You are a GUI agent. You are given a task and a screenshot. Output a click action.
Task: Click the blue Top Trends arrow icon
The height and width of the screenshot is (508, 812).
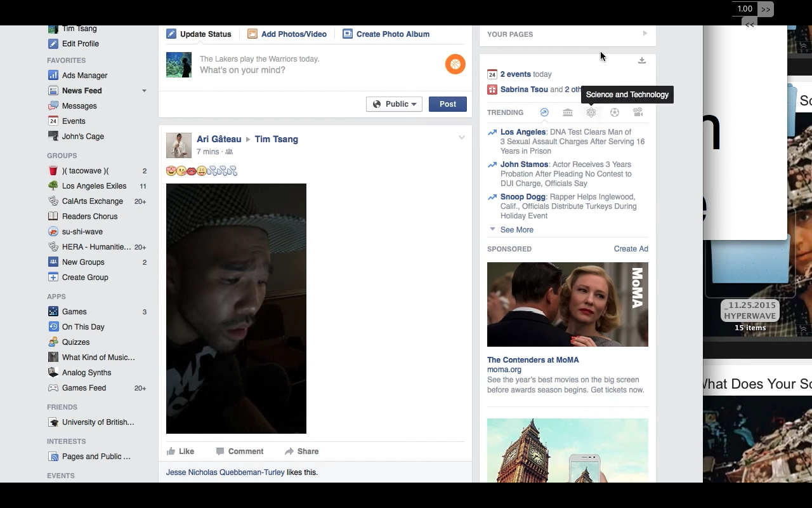click(544, 112)
